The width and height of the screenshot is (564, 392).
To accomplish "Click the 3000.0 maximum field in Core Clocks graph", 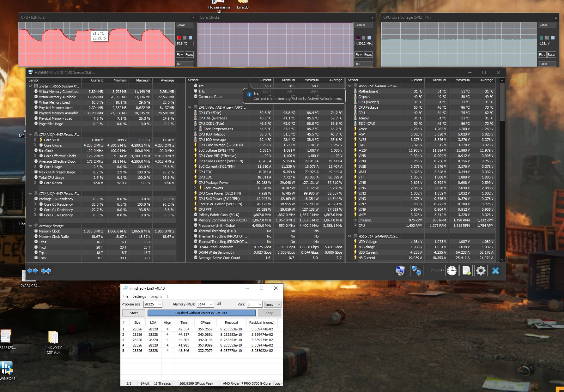I will pyautogui.click(x=364, y=25).
